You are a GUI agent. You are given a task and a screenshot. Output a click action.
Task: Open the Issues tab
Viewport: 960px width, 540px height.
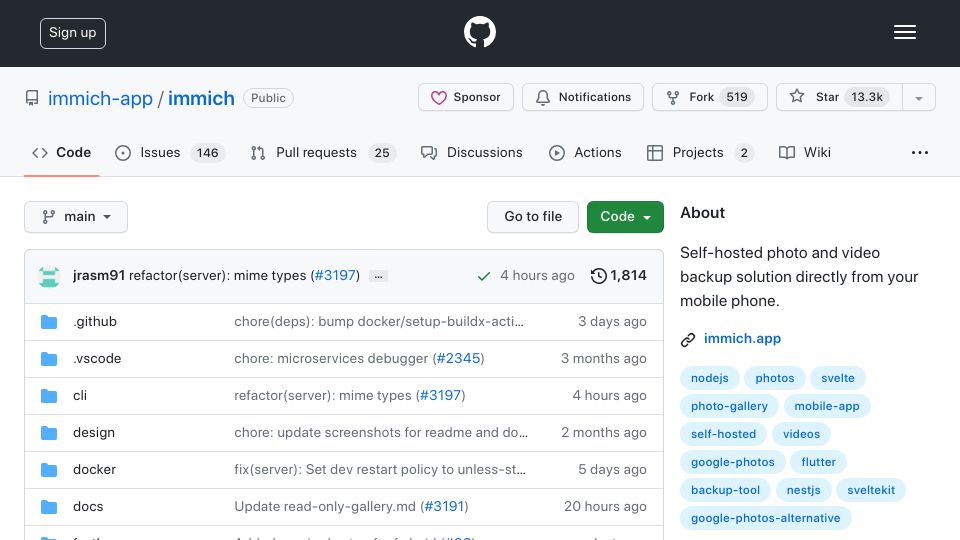pyautogui.click(x=170, y=152)
